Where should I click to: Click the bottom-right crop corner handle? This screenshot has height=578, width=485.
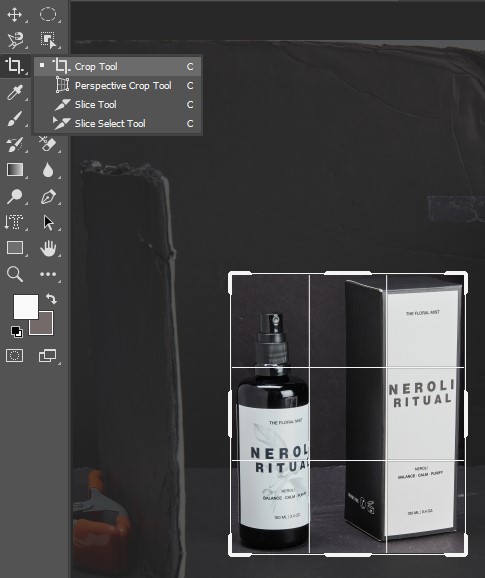(465, 554)
